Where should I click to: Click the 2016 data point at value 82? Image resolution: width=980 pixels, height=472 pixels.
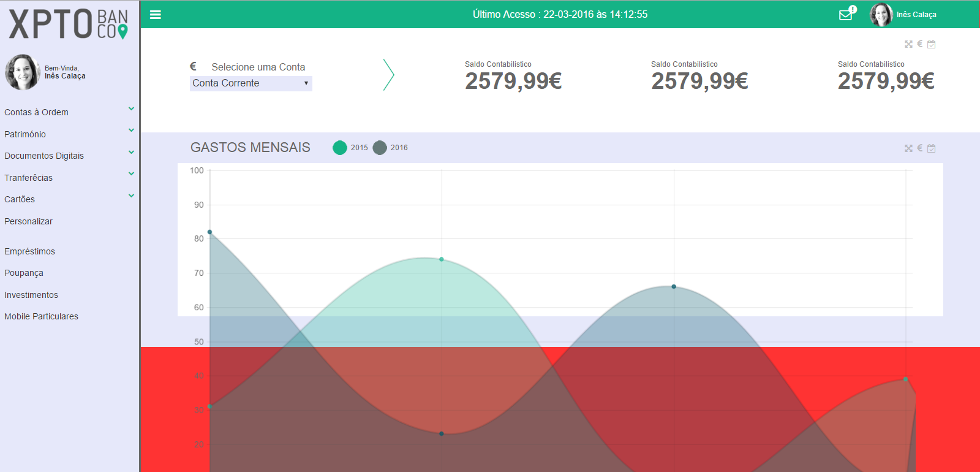210,232
